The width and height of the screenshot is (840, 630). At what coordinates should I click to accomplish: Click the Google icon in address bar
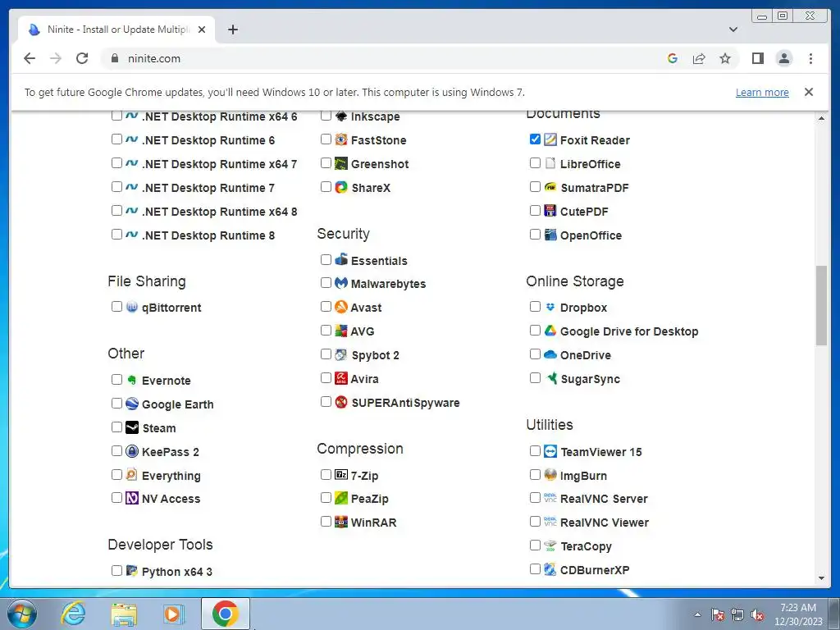pyautogui.click(x=673, y=58)
